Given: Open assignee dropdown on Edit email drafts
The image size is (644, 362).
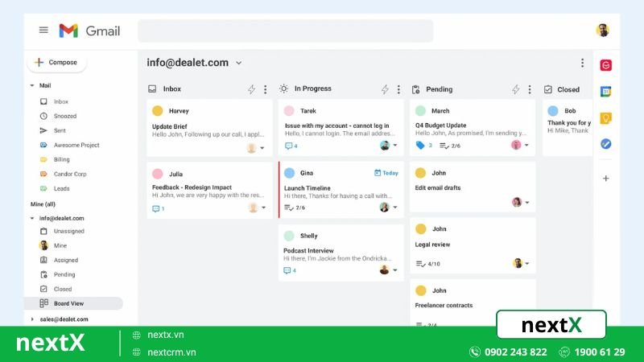Looking at the screenshot, I should (527, 203).
